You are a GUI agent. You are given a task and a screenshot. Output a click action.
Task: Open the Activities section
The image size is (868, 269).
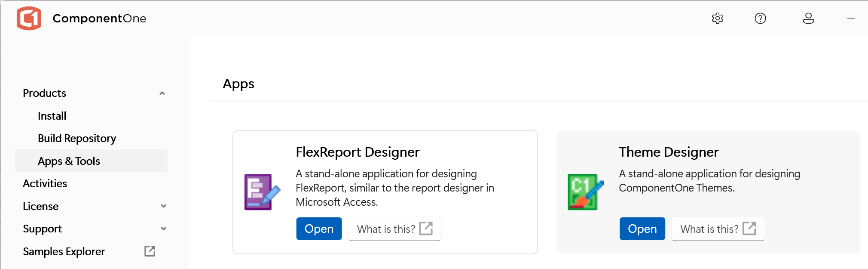tap(45, 184)
